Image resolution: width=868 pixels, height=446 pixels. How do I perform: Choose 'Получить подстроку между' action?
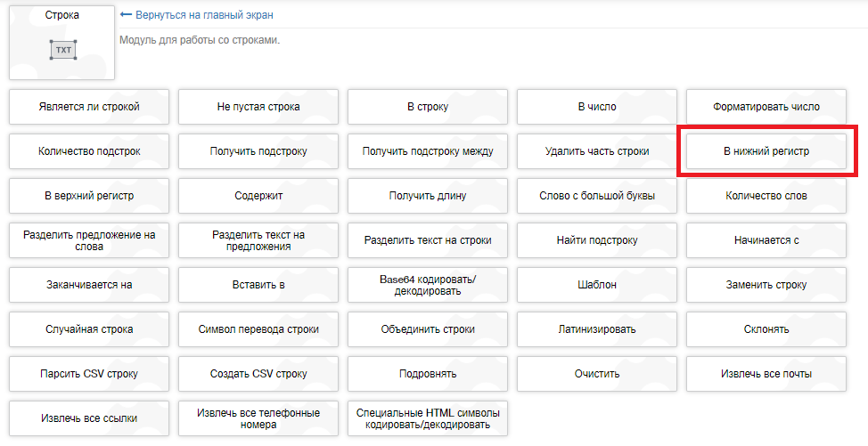(428, 151)
